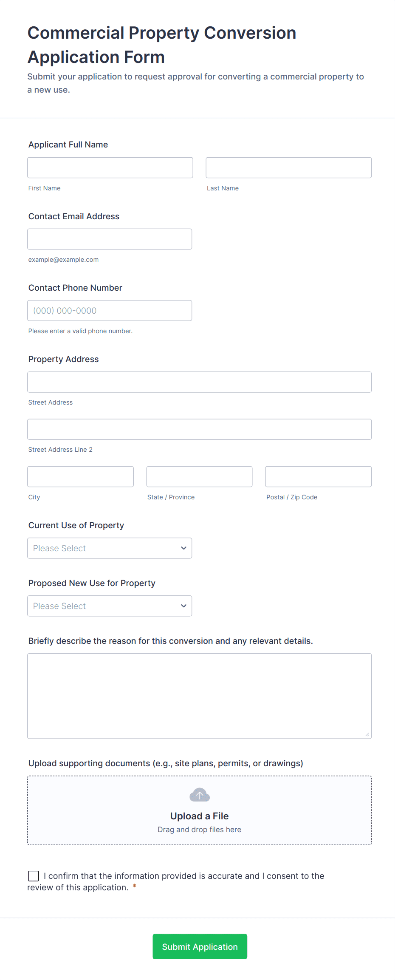Check the information accuracy confirmation checkbox
This screenshot has height=980, width=395.
pos(34,875)
